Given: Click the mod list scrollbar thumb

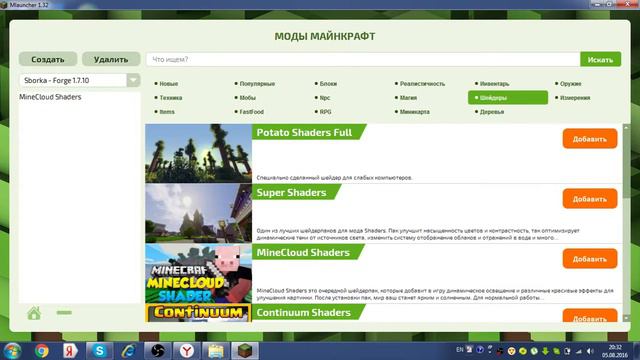Looking at the screenshot, I should 627,164.
